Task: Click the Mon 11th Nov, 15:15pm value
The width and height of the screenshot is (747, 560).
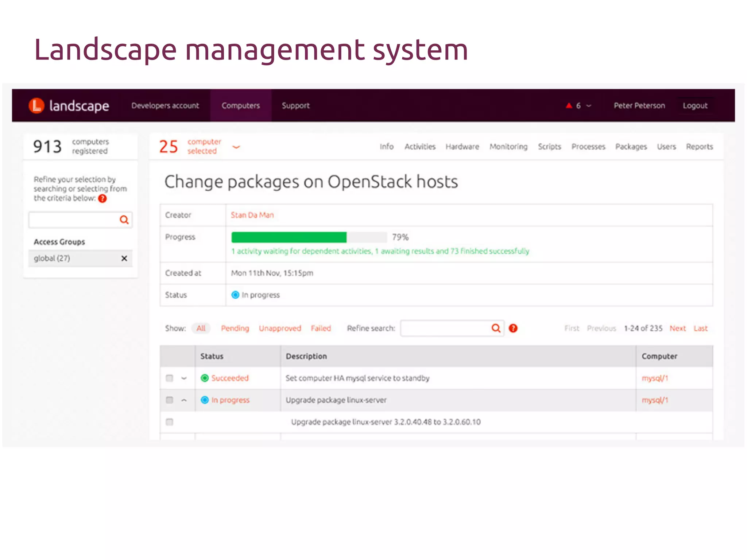Action: [x=272, y=273]
